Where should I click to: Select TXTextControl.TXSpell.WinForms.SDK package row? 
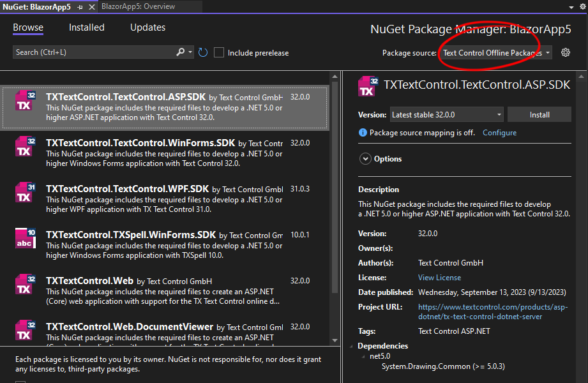165,245
